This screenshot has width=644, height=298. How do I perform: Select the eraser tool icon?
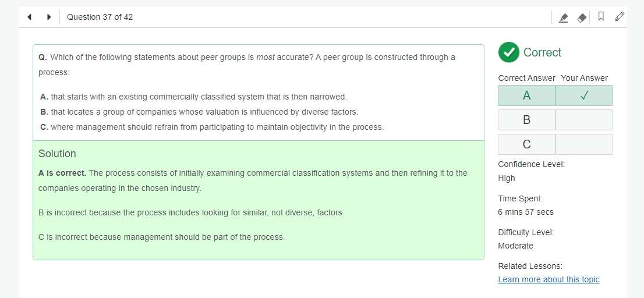coord(582,17)
